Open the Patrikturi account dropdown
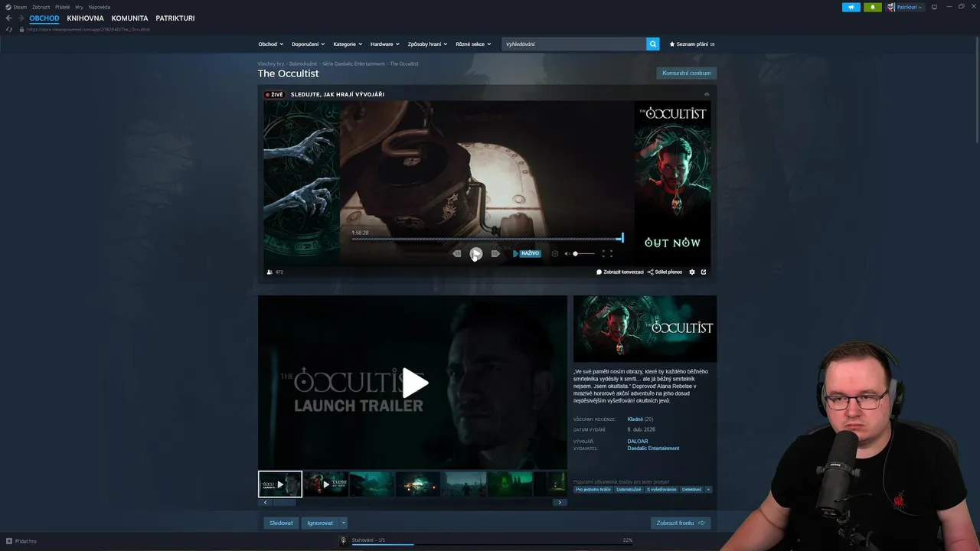 click(905, 7)
